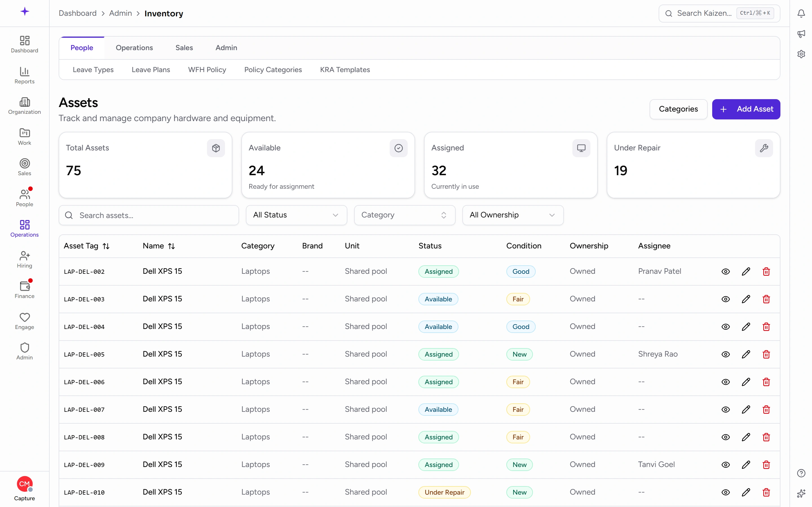
Task: Open the Hiring sidebar icon
Action: pyautogui.click(x=25, y=259)
